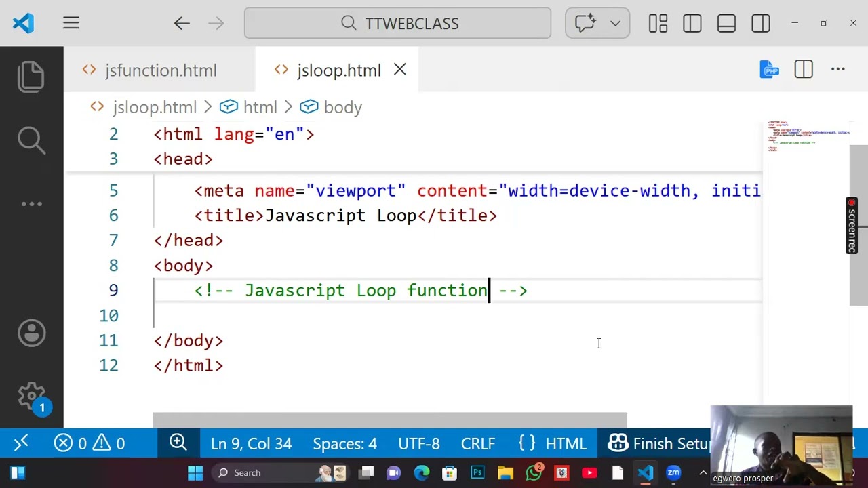This screenshot has width=868, height=488.
Task: Open Zoom from the taskbar
Action: [673, 473]
